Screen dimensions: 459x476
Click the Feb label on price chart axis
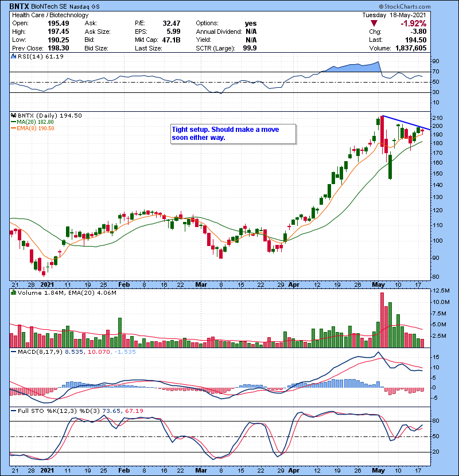point(123,284)
